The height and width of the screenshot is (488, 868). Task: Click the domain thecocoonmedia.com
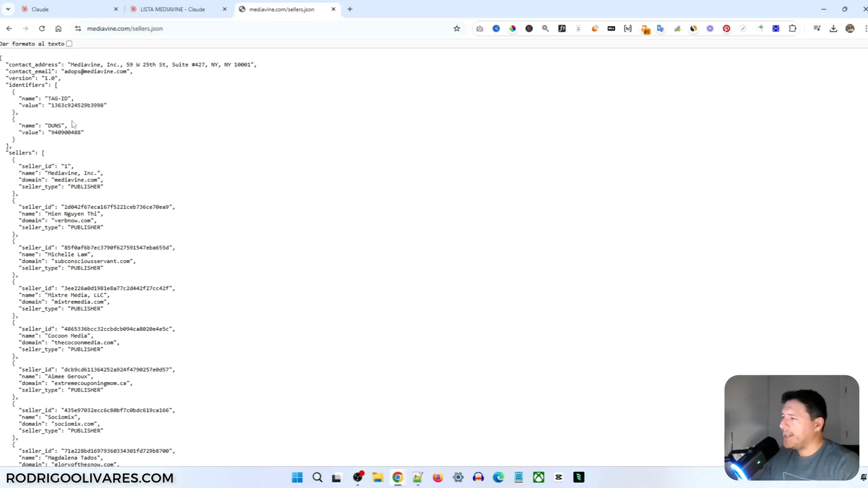[x=84, y=343]
